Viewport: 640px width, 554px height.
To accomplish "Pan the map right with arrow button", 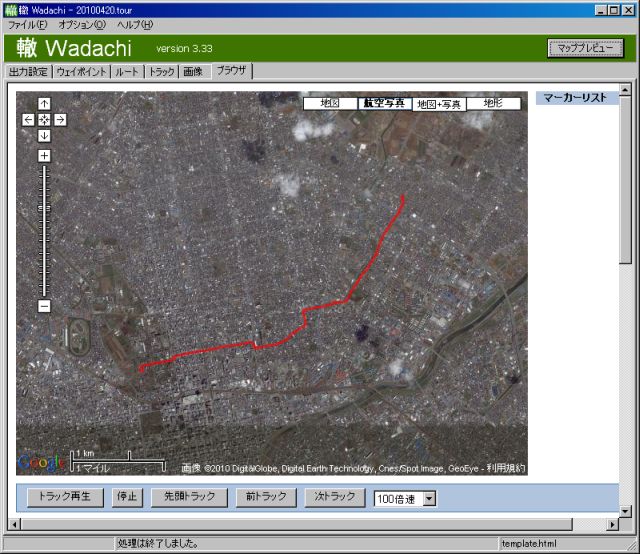I will 60,120.
